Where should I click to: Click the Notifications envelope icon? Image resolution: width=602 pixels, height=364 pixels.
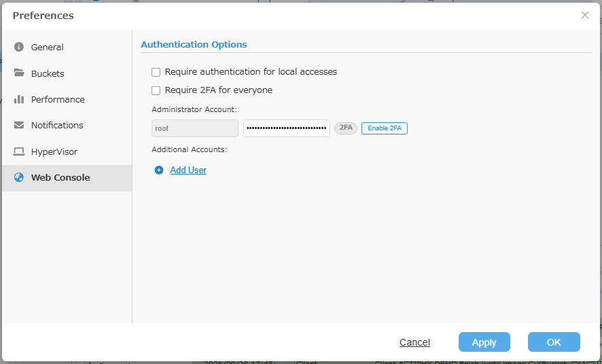click(x=19, y=125)
